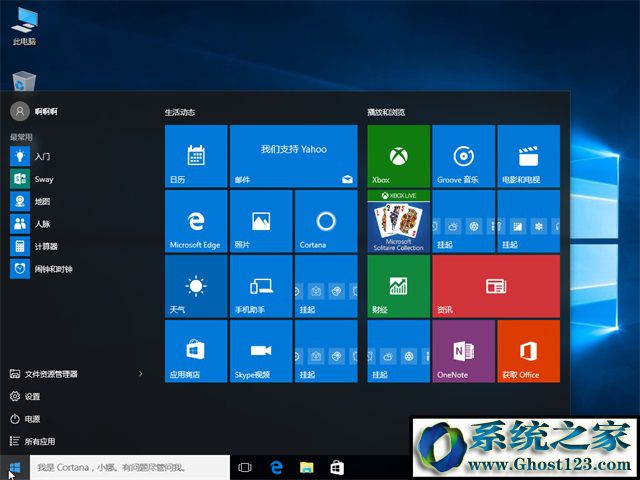Launch Edge from the taskbar

[276, 467]
